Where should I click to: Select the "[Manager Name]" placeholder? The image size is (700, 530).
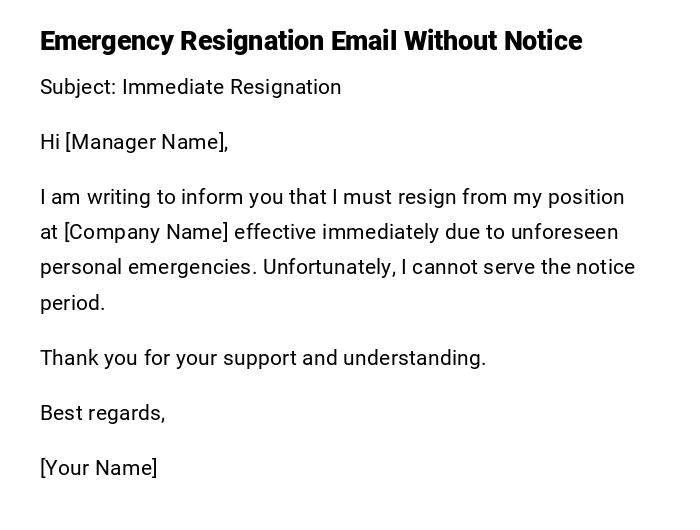pyautogui.click(x=146, y=142)
